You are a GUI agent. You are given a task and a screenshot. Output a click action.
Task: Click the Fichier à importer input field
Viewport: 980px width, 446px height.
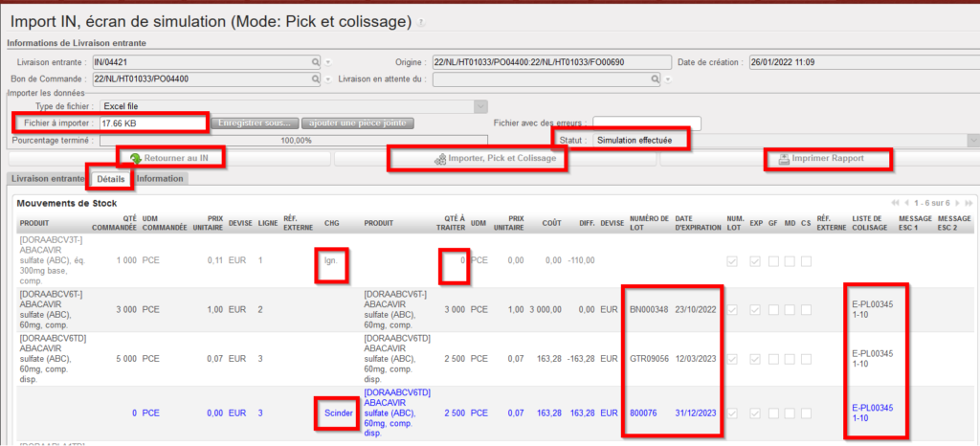153,123
